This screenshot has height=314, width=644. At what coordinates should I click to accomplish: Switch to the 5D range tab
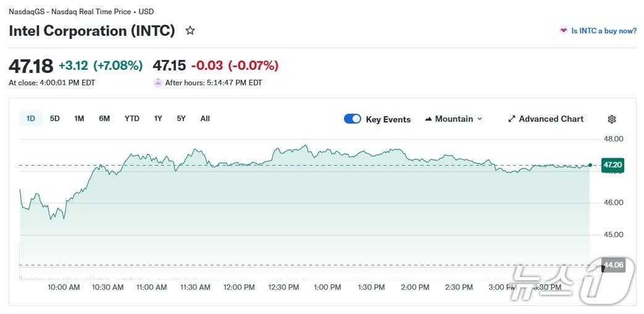pyautogui.click(x=55, y=119)
